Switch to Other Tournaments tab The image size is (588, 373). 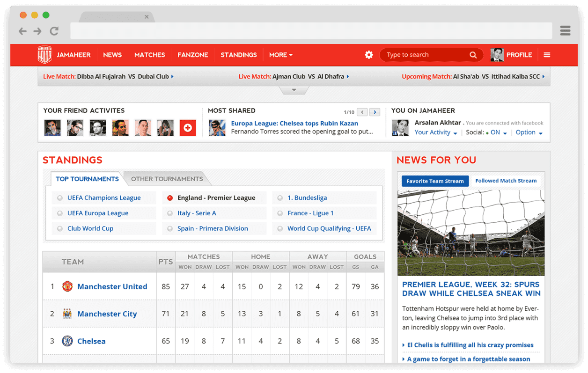(167, 179)
